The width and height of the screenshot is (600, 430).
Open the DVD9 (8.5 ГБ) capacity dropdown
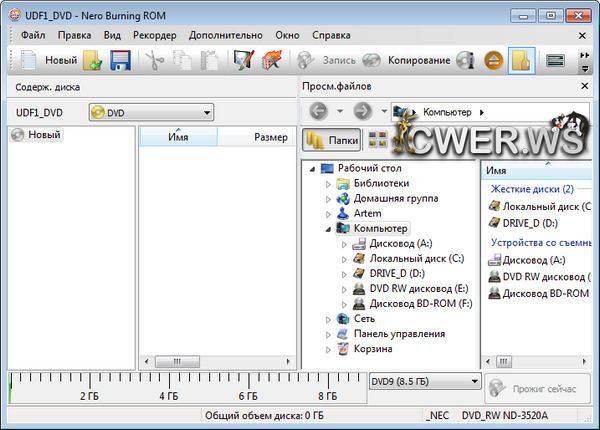click(x=425, y=381)
